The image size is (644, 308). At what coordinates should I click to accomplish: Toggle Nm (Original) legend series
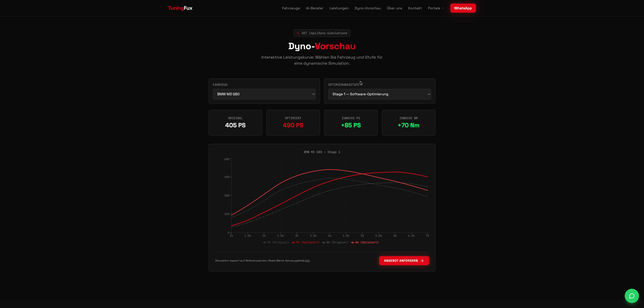[x=335, y=242]
